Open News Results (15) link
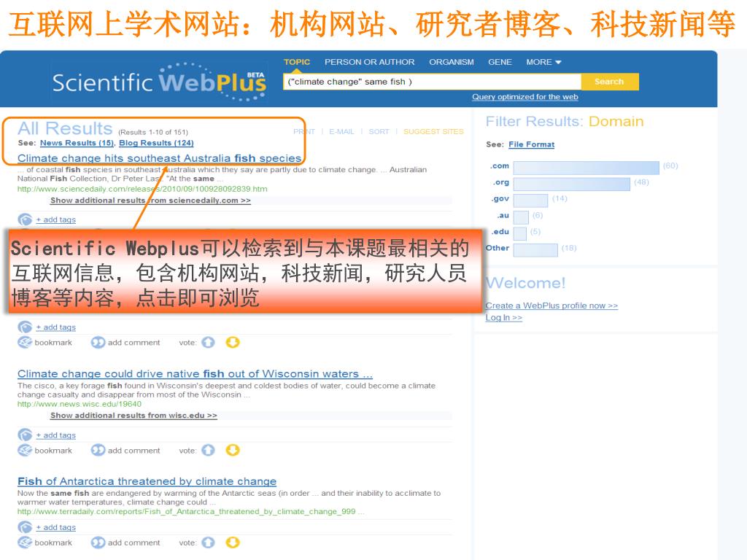The width and height of the screenshot is (747, 560). (x=77, y=143)
